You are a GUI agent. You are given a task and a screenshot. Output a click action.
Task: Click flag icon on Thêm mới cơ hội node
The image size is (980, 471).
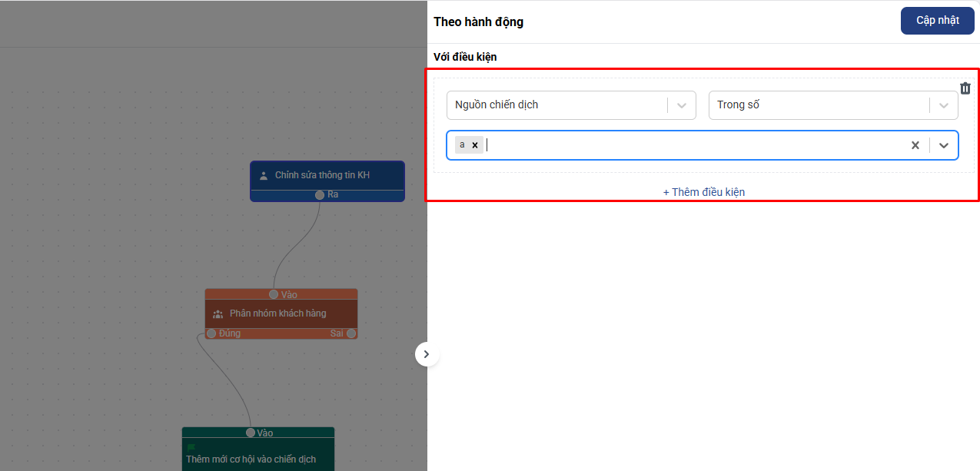[191, 447]
